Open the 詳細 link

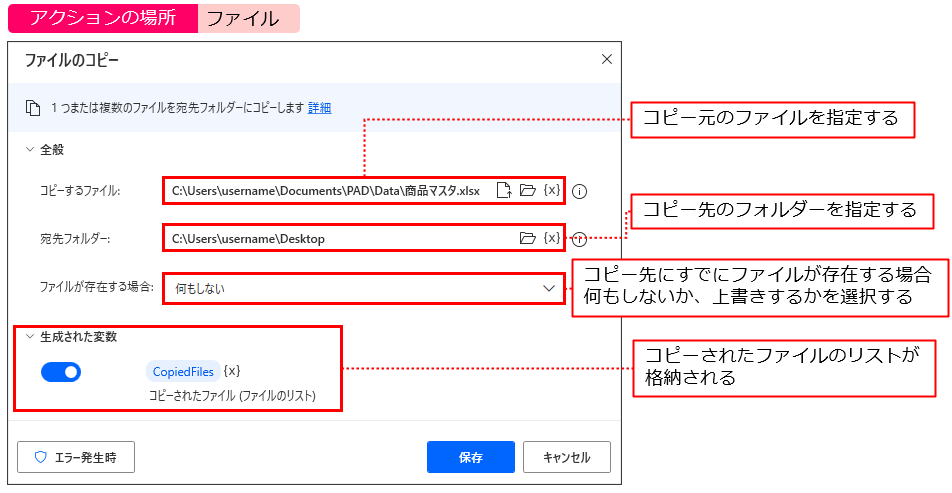(319, 108)
